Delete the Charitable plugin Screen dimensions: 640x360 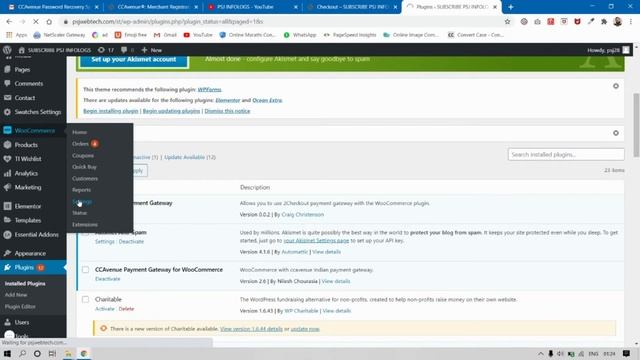(126, 309)
